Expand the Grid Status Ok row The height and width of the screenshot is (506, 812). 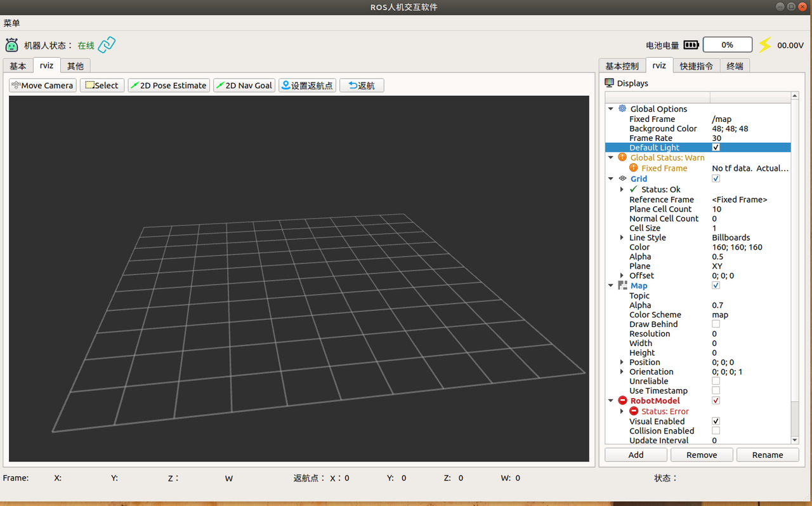pyautogui.click(x=622, y=189)
